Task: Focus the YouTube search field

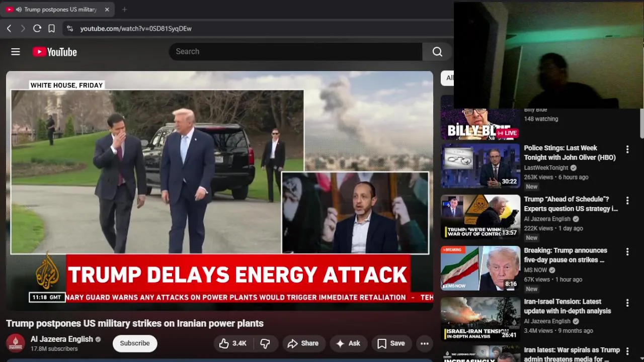Action: [x=295, y=51]
